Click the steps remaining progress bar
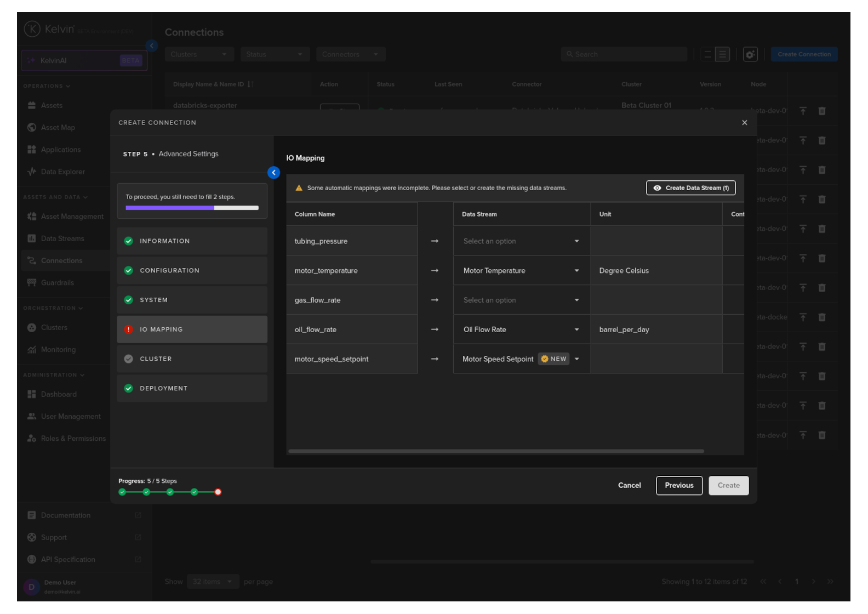 192,208
